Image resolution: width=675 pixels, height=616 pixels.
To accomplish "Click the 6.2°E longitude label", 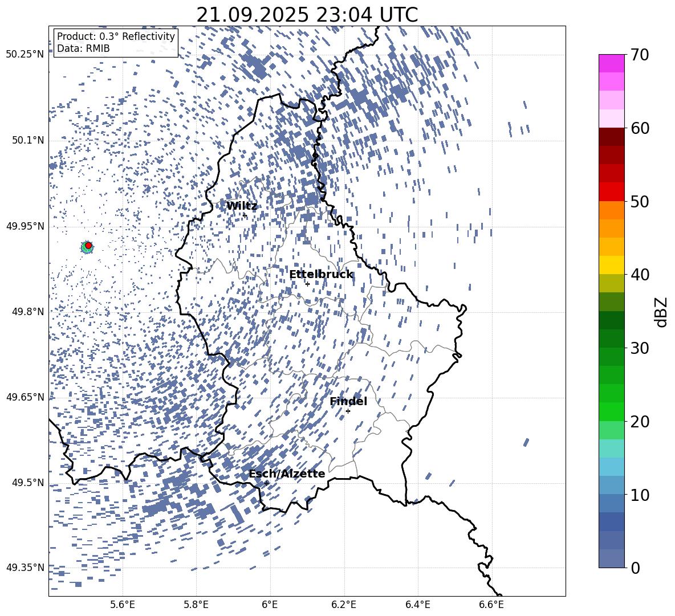I will [x=344, y=605].
